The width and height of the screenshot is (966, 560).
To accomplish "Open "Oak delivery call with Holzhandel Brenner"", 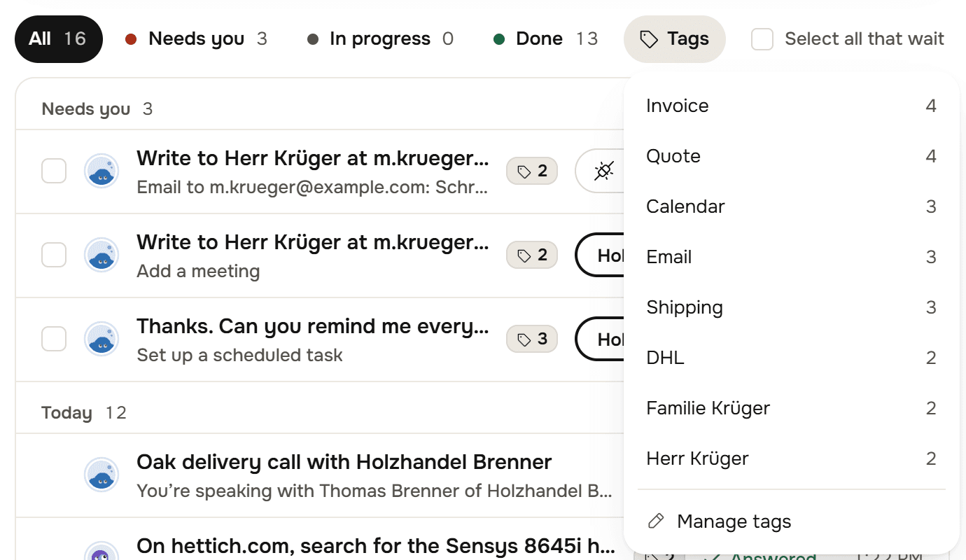I will [x=344, y=462].
